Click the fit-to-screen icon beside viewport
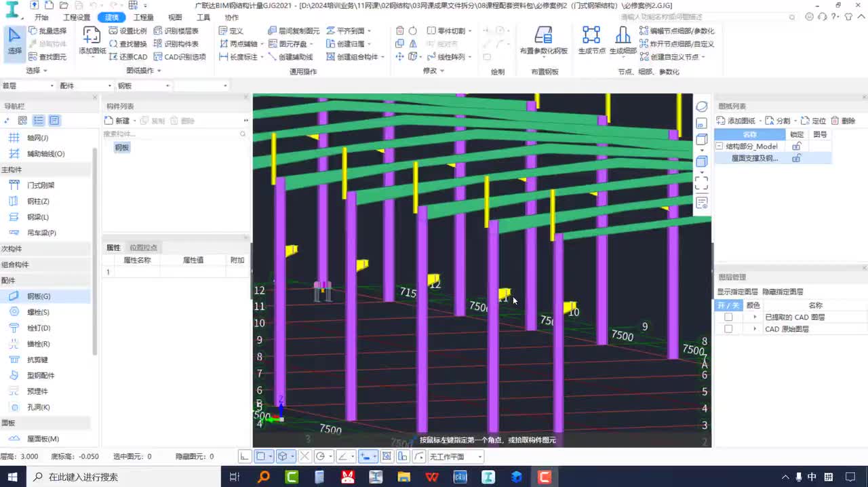The height and width of the screenshot is (487, 868). 702,182
